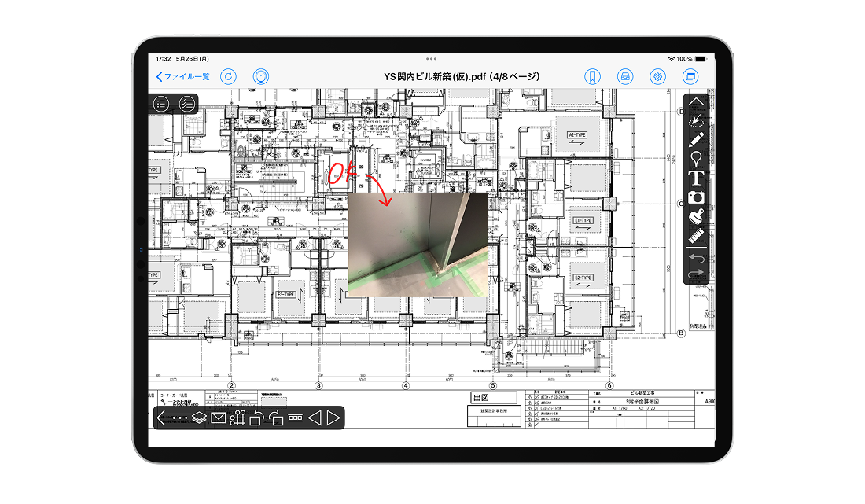The width and height of the screenshot is (865, 504).
Task: Go to next page with right triangle
Action: click(x=333, y=418)
